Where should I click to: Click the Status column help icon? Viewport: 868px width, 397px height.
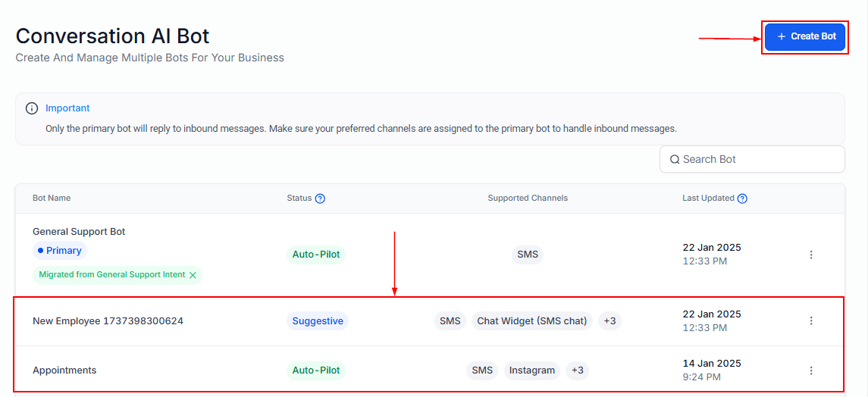tap(320, 198)
